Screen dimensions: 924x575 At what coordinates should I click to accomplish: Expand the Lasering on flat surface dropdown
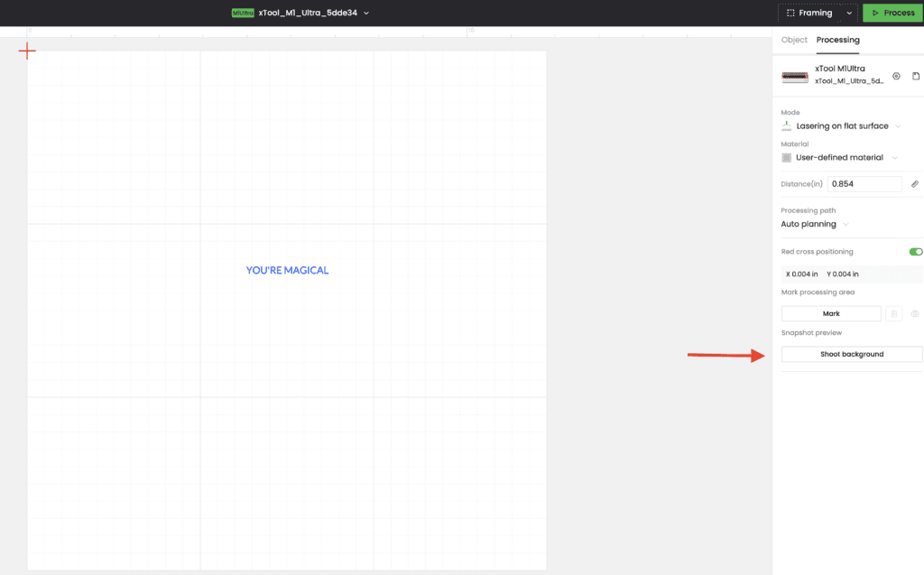point(897,126)
